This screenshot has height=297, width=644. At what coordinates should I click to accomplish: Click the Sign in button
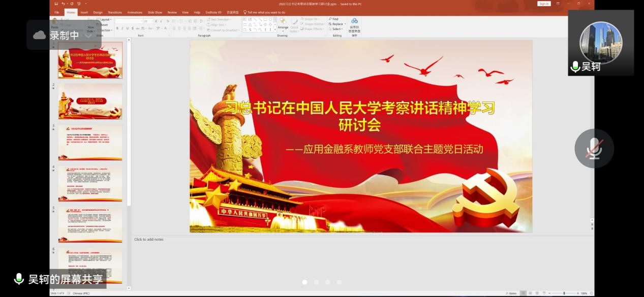coord(544,3)
